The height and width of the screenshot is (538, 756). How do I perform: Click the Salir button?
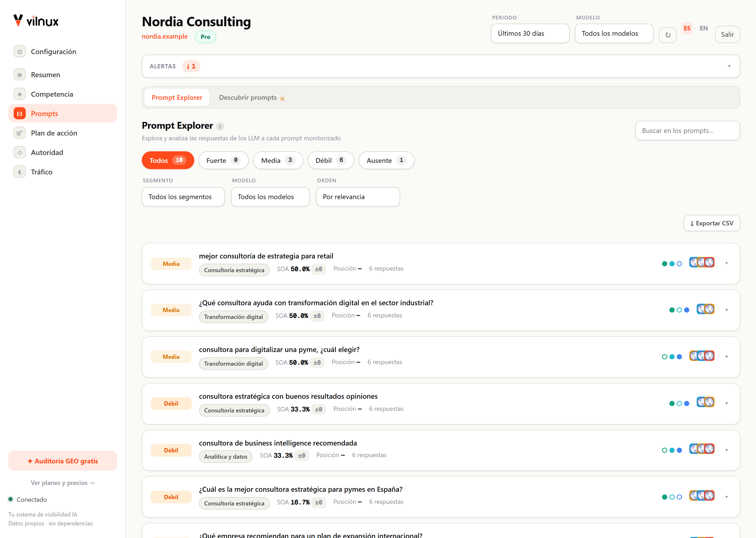(728, 34)
